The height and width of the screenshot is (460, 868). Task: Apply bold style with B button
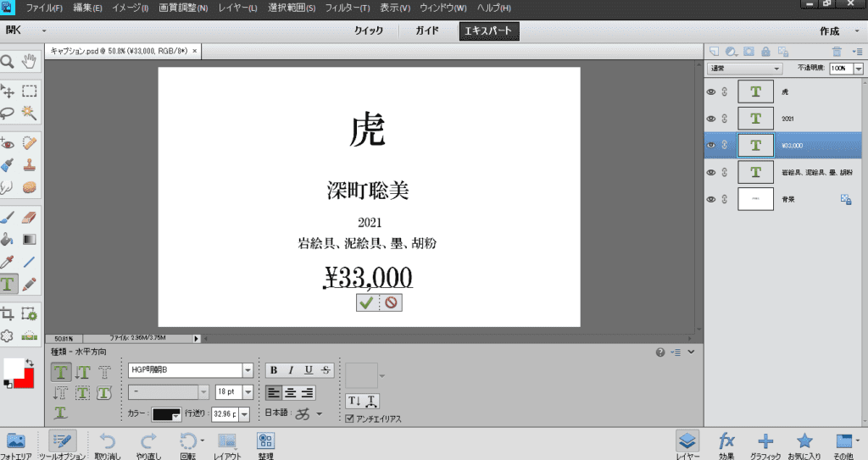click(x=273, y=369)
